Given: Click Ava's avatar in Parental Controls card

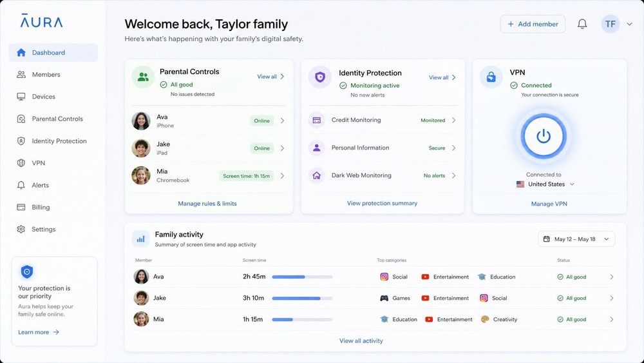Looking at the screenshot, I should click(x=141, y=121).
